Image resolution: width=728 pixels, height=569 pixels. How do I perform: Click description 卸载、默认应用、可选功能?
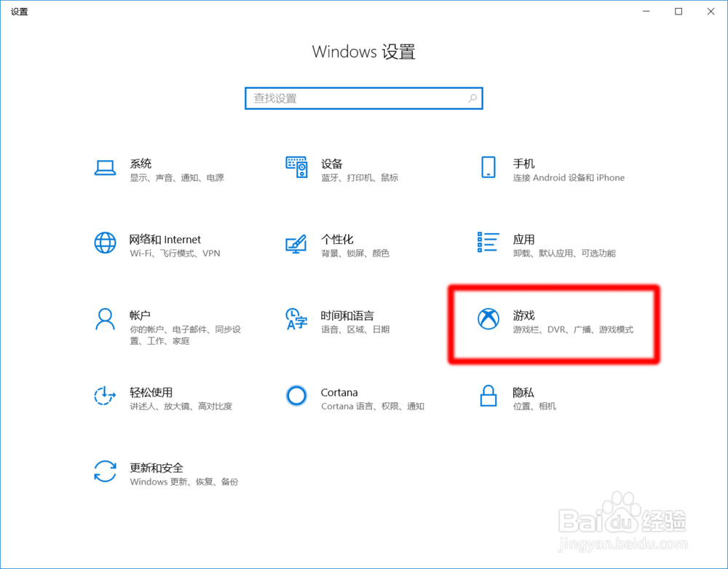coord(564,254)
